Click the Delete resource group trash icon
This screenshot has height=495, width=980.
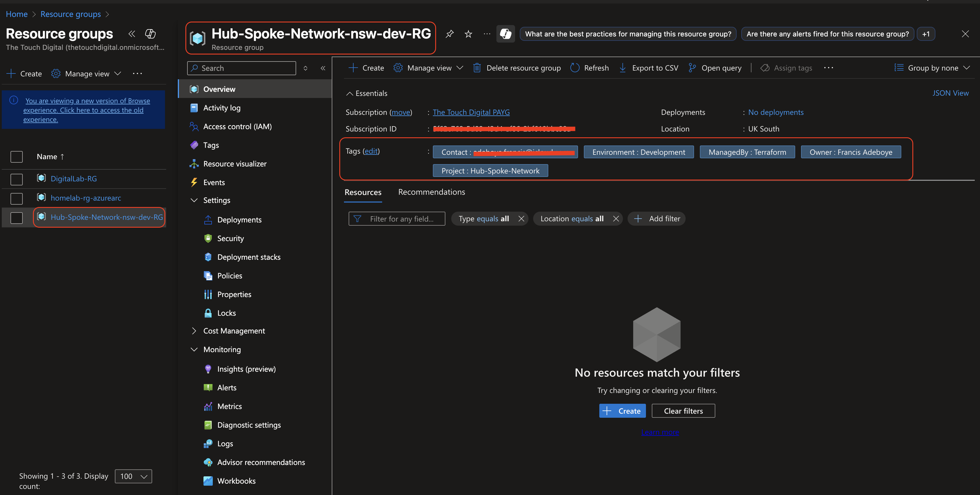[477, 68]
